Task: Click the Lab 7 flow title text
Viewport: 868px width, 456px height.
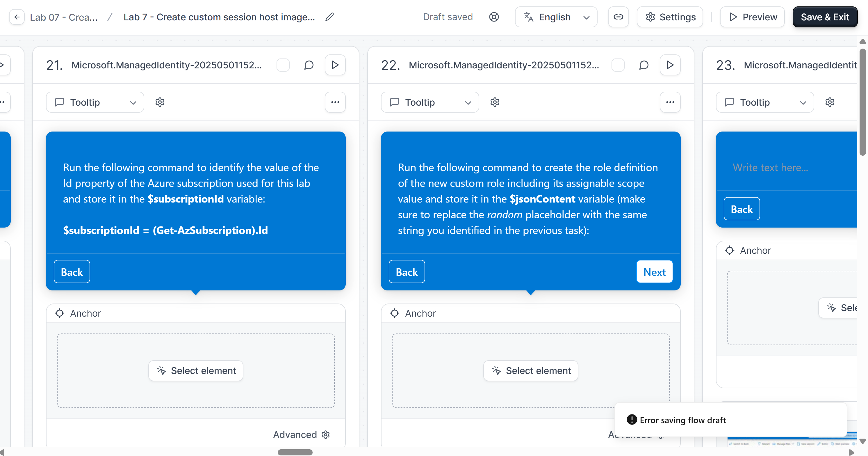Action: 219,17
